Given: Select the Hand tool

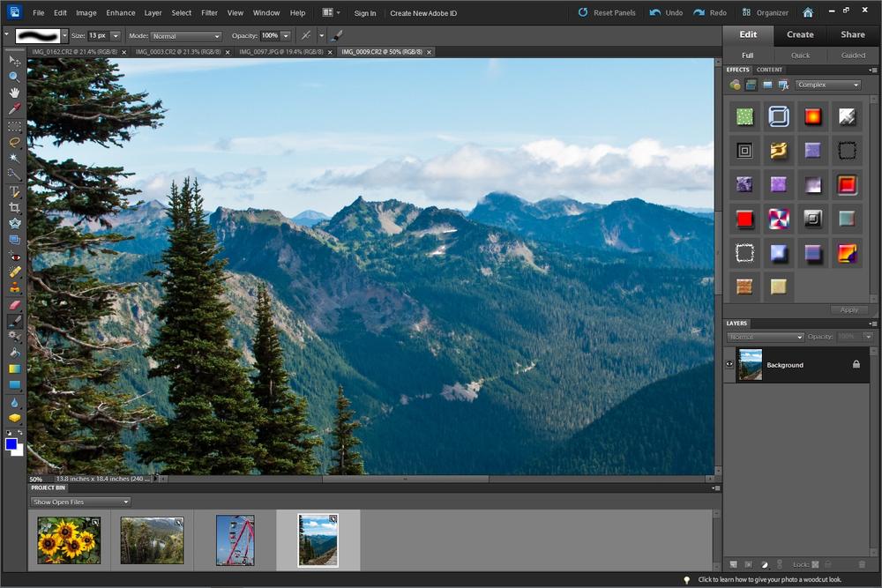Looking at the screenshot, I should pos(14,93).
